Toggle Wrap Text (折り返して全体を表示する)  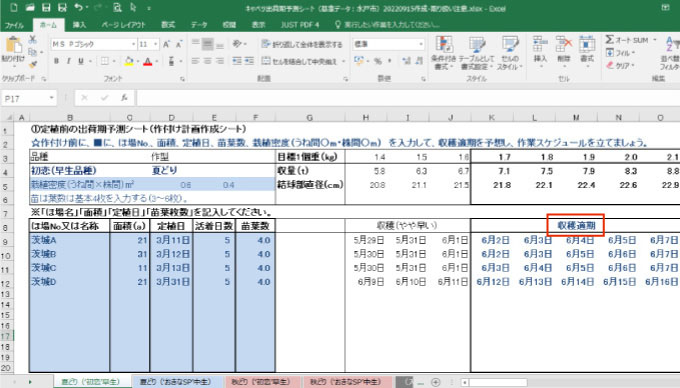tap(302, 44)
